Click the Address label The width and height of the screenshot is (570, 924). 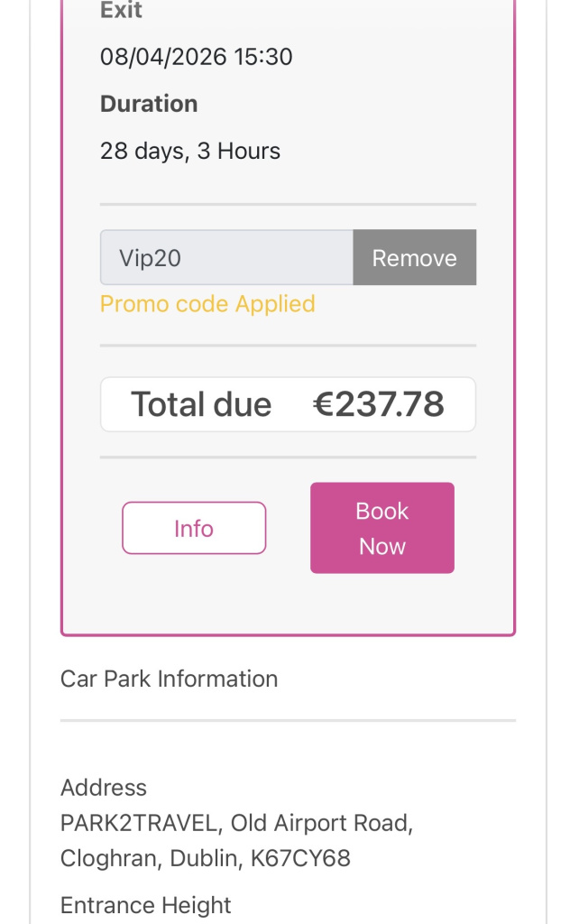tap(104, 788)
